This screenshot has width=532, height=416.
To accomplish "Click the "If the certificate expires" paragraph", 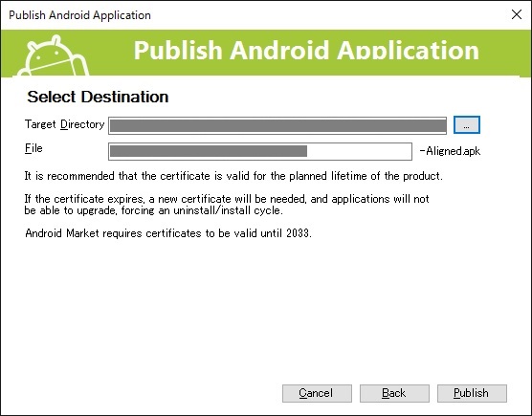I will 227,205.
